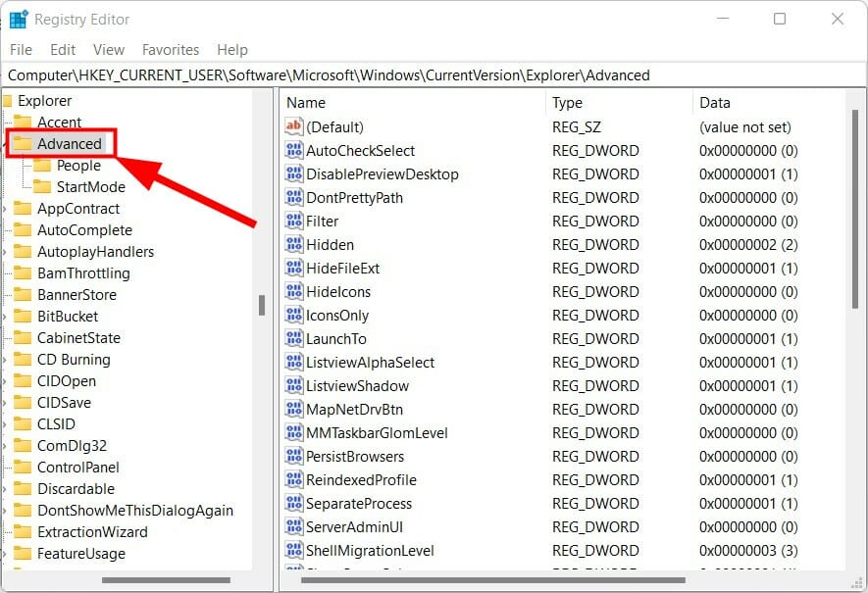Select the DontPrettyPath value icon

294,197
